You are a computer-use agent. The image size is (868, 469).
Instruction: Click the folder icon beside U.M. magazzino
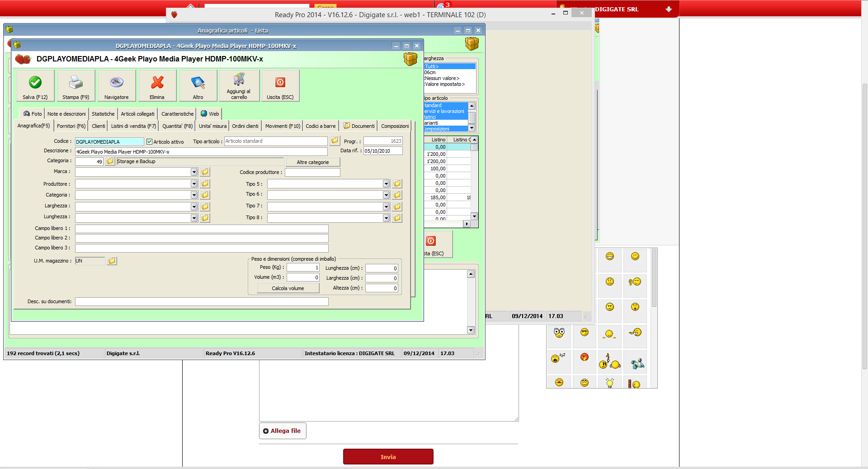point(112,261)
